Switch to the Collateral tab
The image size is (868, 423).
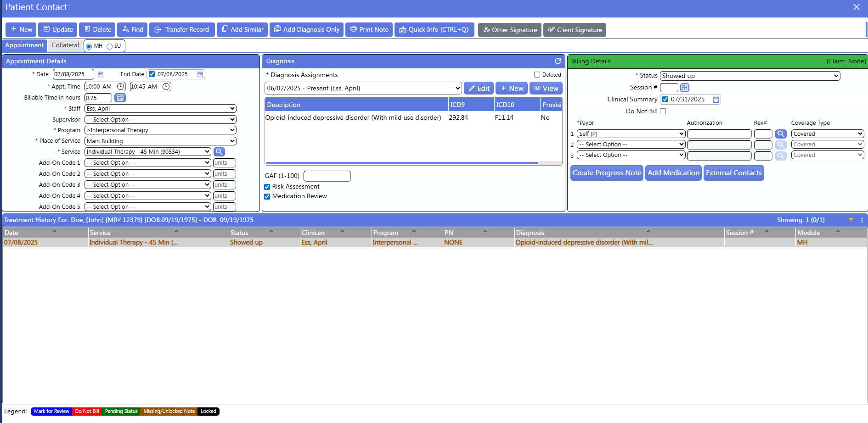pos(65,45)
